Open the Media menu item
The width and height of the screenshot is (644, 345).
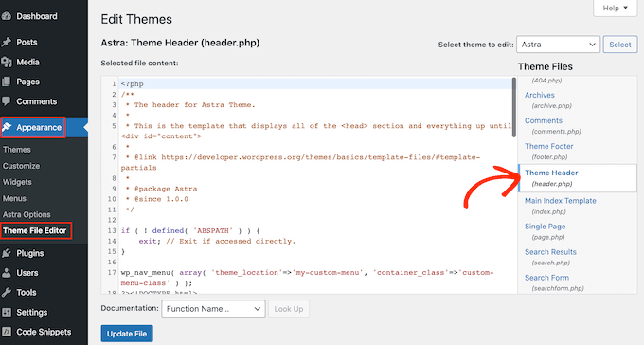(x=27, y=63)
